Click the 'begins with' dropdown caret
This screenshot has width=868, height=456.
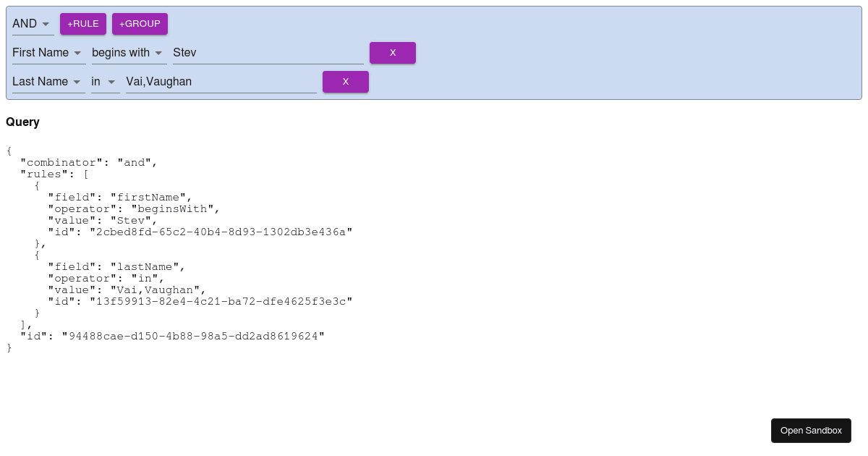tap(158, 53)
